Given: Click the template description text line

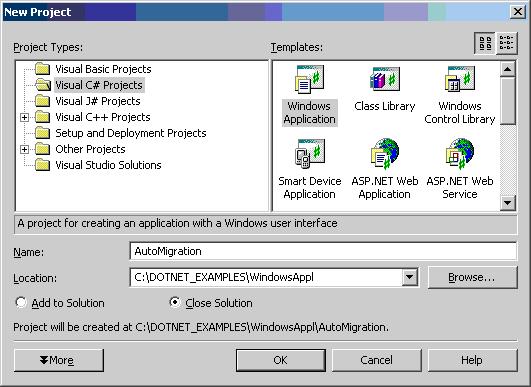Looking at the screenshot, I should tap(177, 223).
